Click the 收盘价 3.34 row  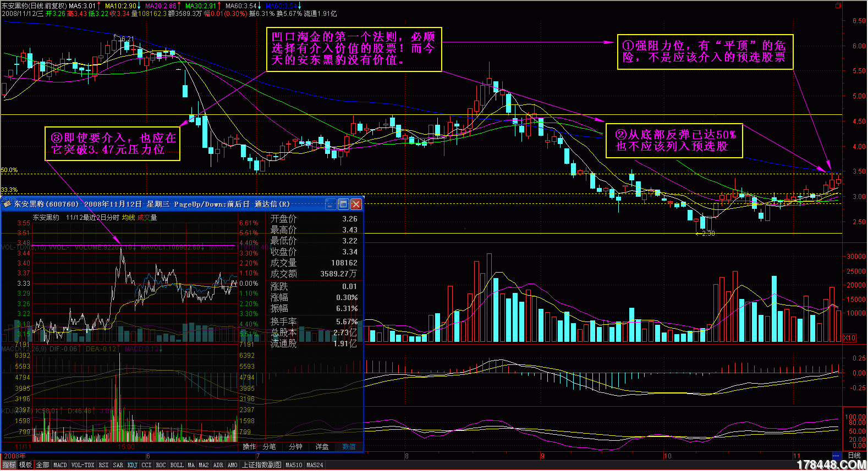[x=314, y=252]
